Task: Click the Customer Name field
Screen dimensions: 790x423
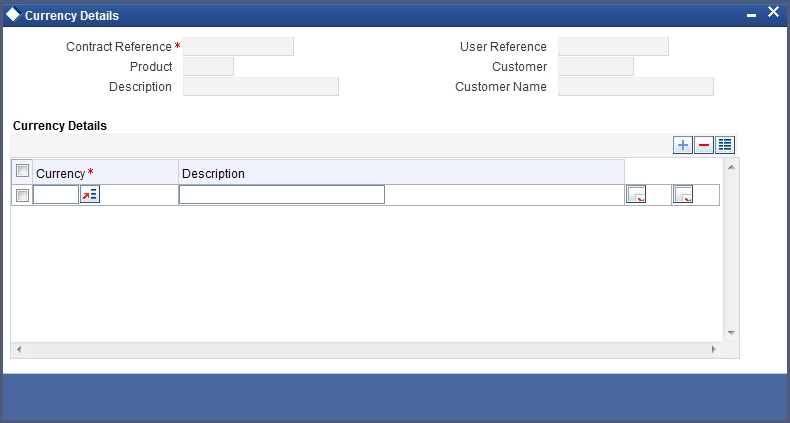Action: (636, 87)
